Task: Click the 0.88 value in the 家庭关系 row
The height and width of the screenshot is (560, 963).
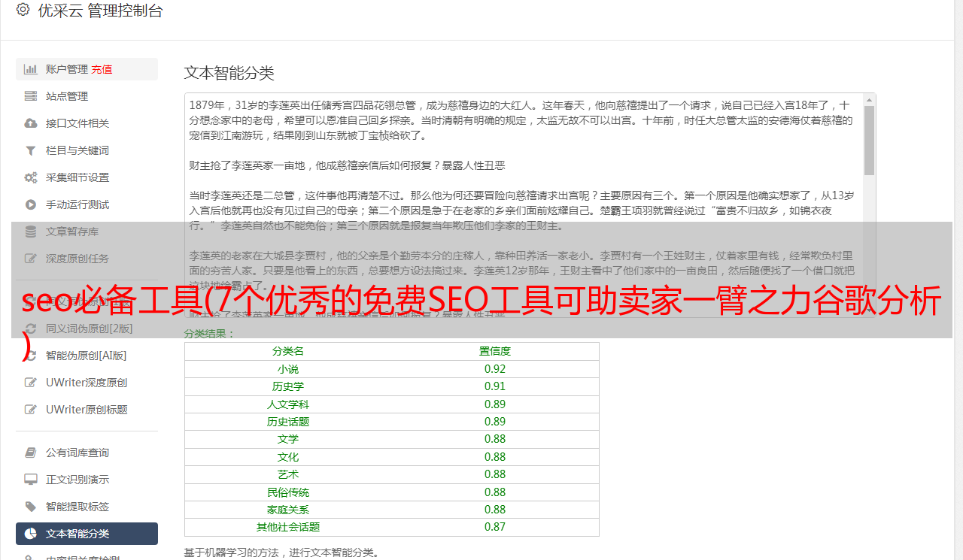Action: point(495,510)
